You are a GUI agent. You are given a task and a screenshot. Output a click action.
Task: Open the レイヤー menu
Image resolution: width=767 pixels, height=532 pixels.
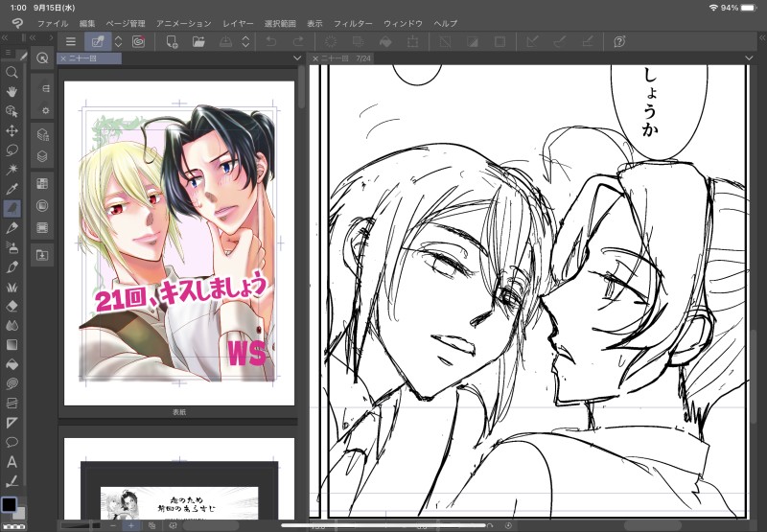click(x=238, y=23)
